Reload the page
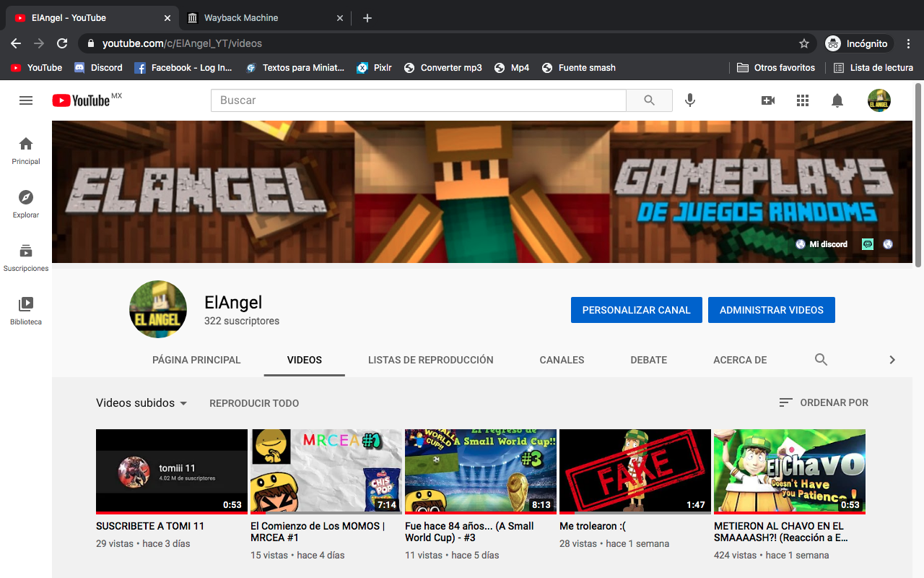924x578 pixels. 62,43
